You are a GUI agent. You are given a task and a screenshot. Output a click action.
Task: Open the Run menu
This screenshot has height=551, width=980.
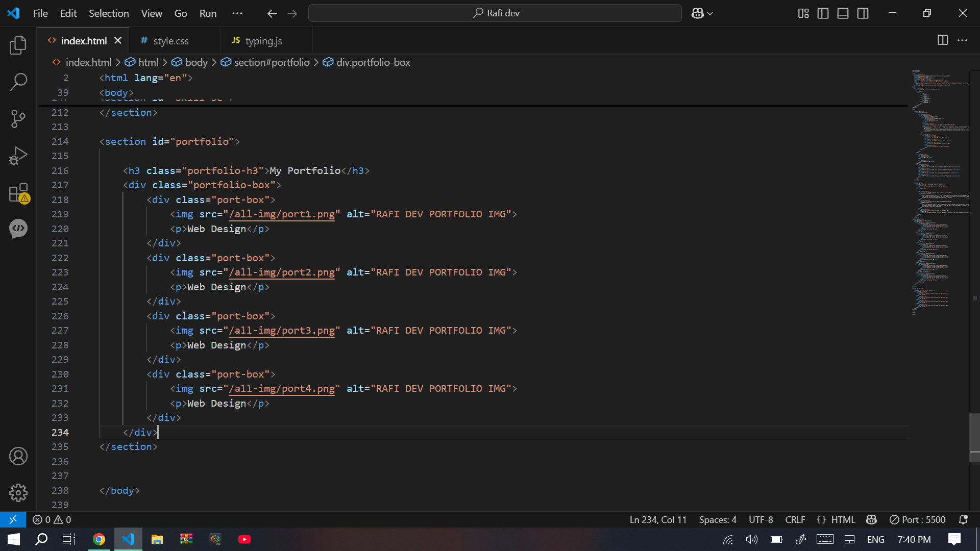tap(208, 13)
